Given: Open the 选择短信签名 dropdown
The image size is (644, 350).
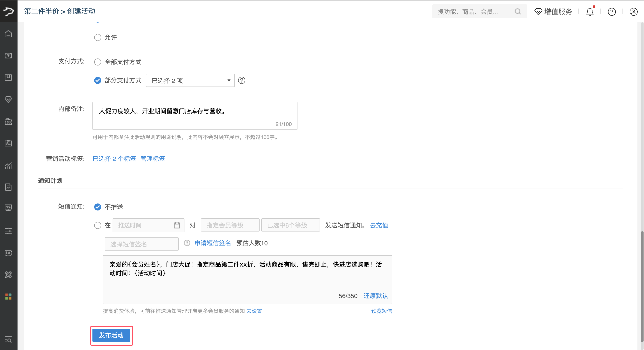Looking at the screenshot, I should (x=142, y=244).
